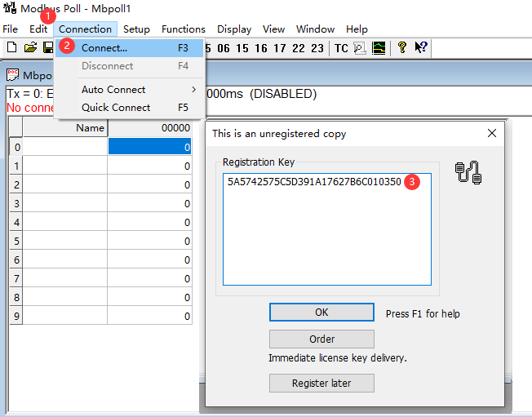This screenshot has width=532, height=417.
Task: Click the yellow question mark About icon
Action: tap(402, 47)
